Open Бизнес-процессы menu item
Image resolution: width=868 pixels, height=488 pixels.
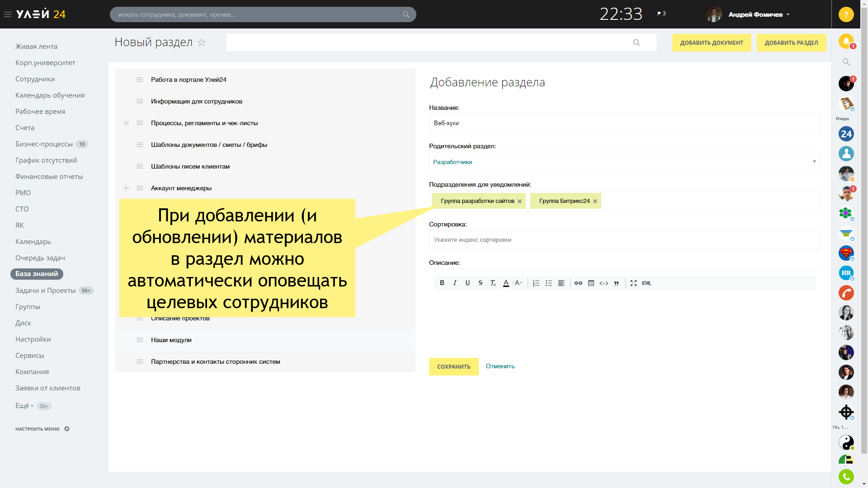point(44,144)
